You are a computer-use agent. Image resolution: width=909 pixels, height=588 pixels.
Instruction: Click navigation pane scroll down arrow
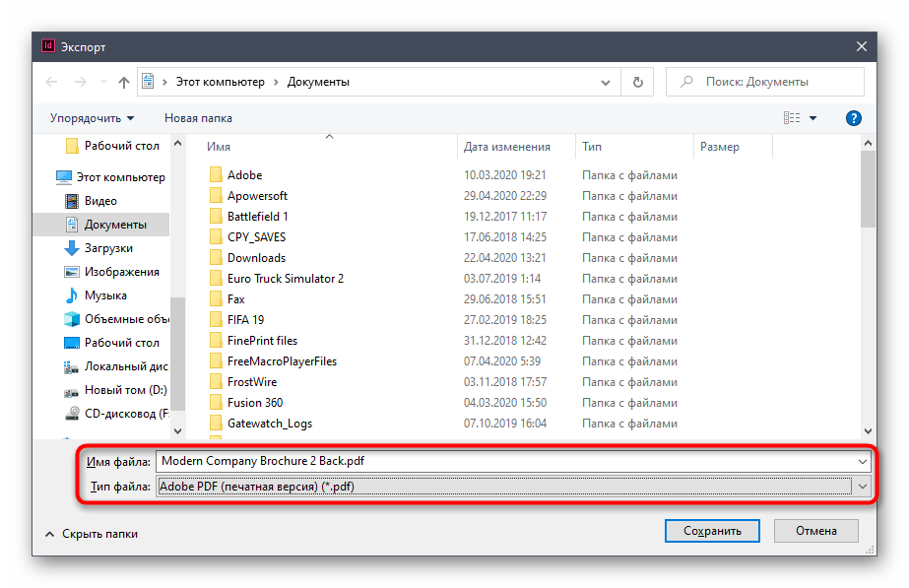[x=178, y=430]
